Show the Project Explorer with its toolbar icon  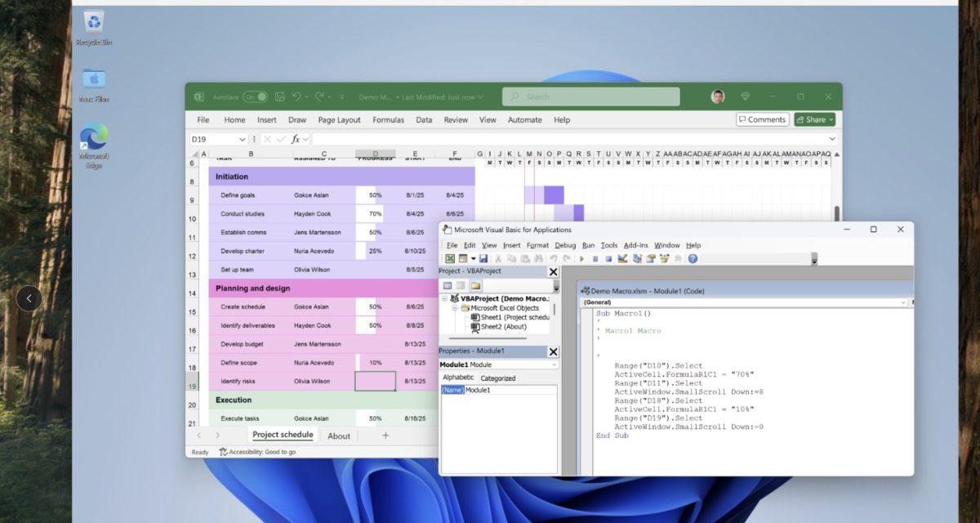tap(635, 259)
